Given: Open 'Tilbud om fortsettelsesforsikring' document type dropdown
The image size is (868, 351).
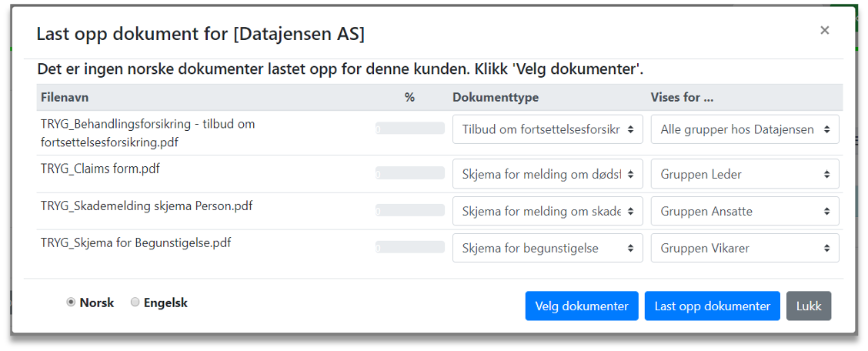Looking at the screenshot, I should click(547, 129).
